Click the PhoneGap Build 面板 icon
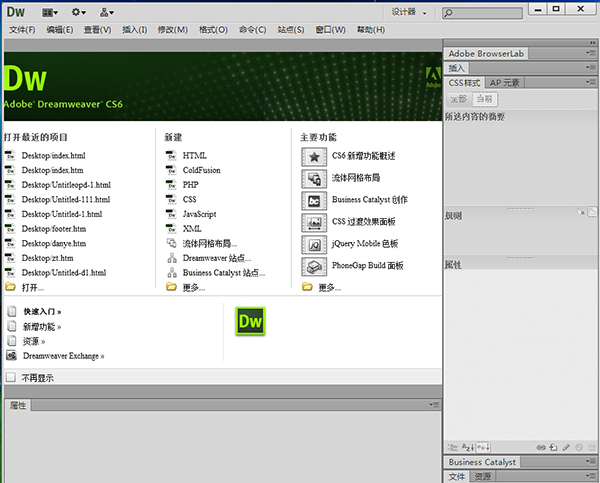 (314, 266)
